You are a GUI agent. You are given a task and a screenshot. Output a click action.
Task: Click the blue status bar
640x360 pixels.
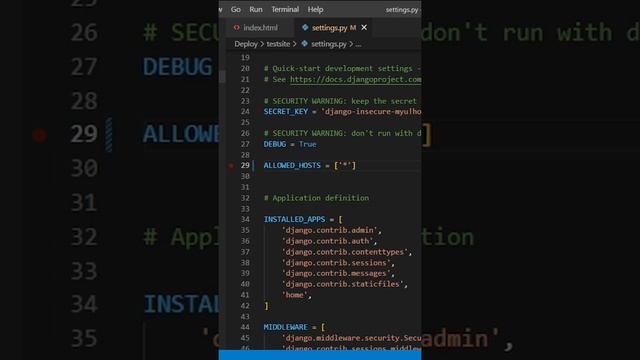click(320, 355)
